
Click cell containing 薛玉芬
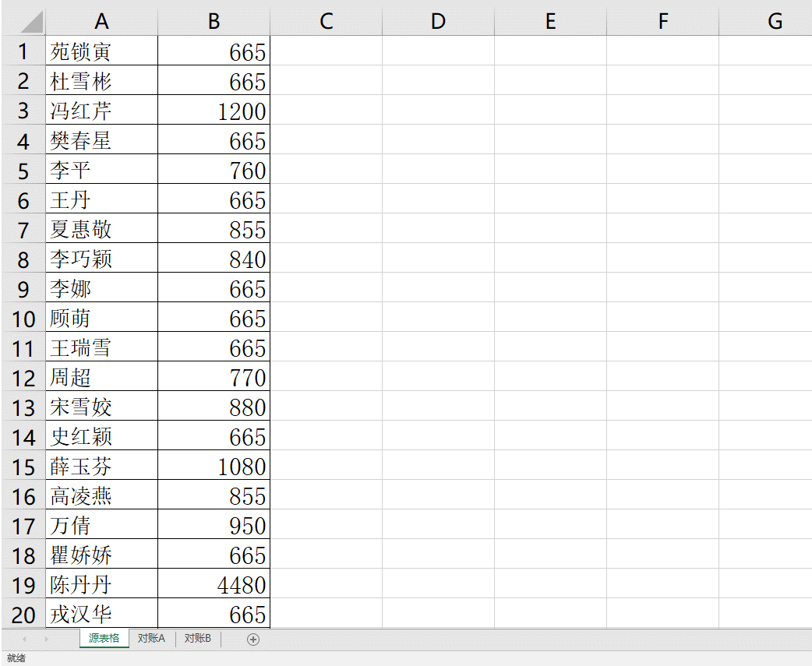pos(101,465)
